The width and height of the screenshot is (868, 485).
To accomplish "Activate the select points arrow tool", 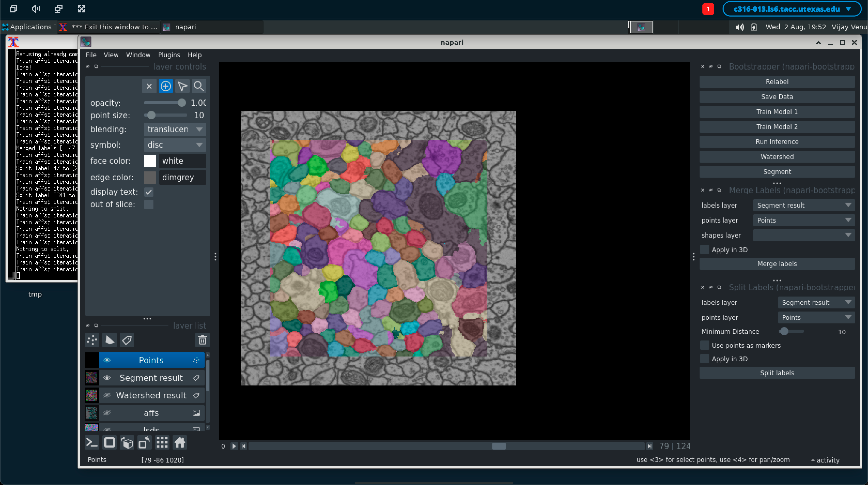I will (182, 86).
